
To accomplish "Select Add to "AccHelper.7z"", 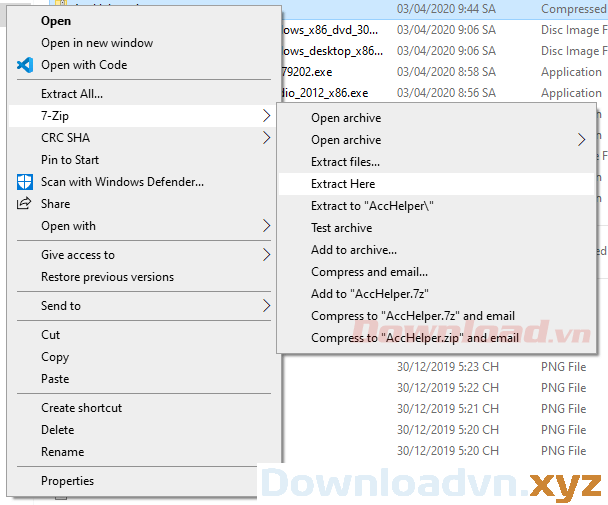I will point(370,294).
